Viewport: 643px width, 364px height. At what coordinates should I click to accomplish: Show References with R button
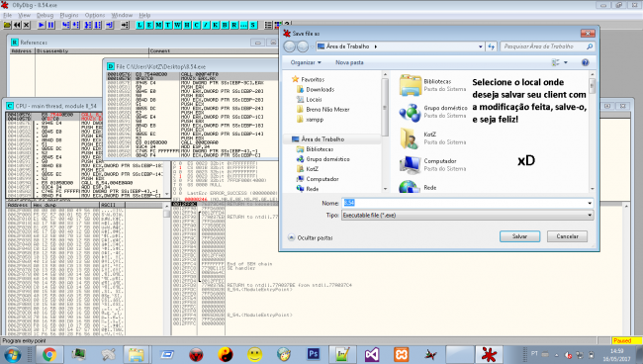(234, 25)
